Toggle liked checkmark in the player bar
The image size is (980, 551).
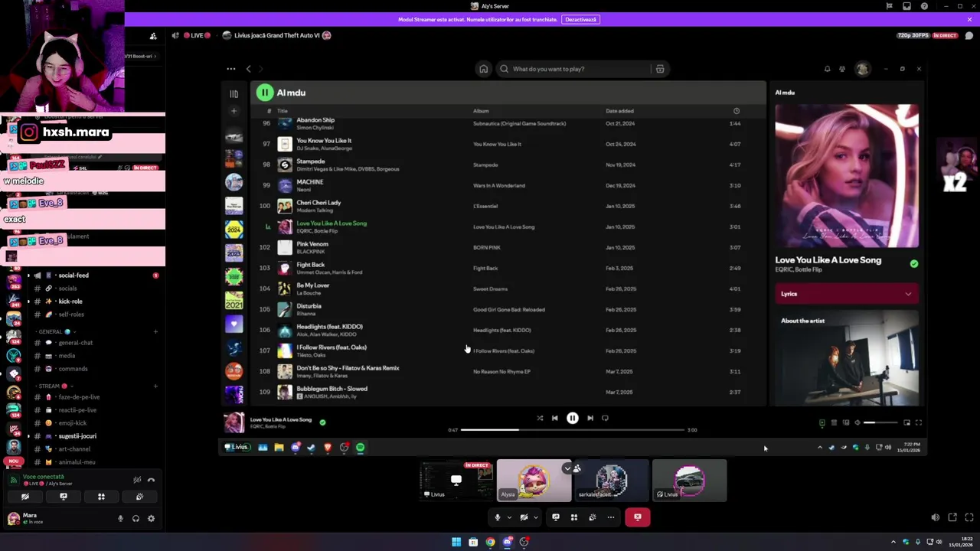[x=322, y=422]
